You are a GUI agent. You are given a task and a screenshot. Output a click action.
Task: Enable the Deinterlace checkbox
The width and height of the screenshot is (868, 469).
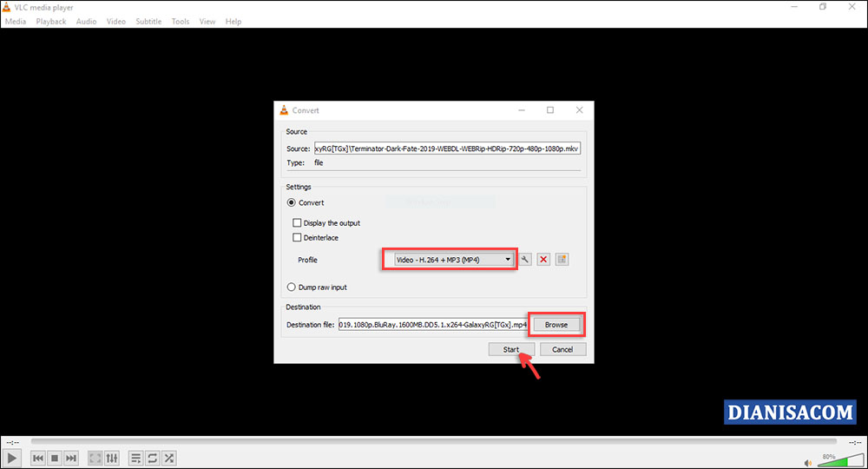click(298, 237)
